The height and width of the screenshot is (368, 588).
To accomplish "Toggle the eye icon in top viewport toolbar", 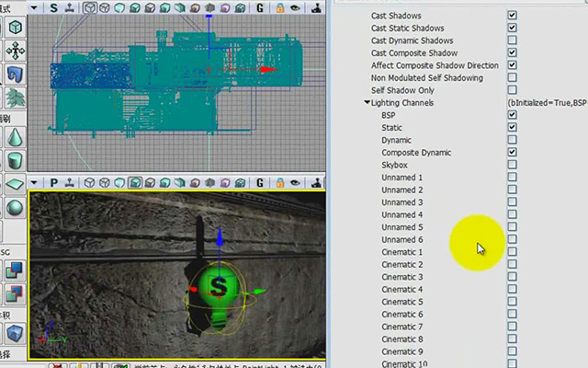I will point(295,8).
